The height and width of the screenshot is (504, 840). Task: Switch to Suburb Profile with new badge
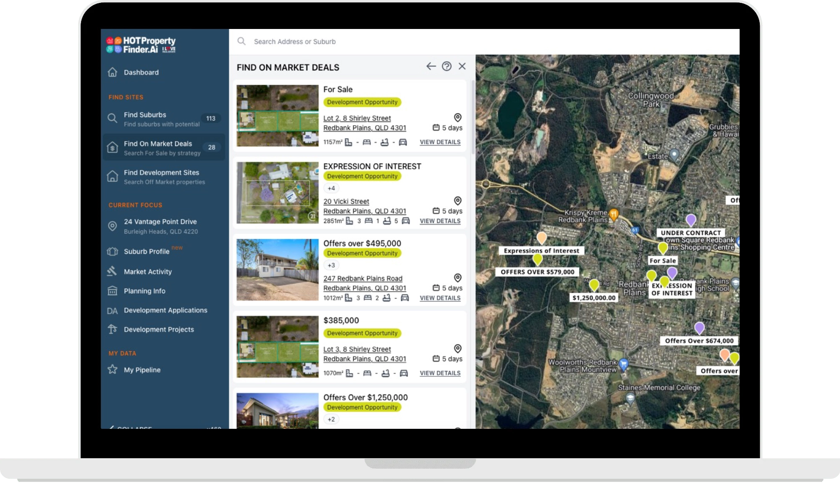coord(146,252)
